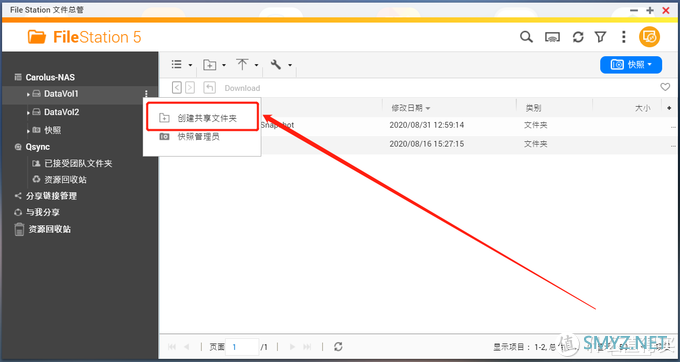The width and height of the screenshot is (680, 362).
Task: Go back with the navigation back arrow
Action: (x=177, y=88)
